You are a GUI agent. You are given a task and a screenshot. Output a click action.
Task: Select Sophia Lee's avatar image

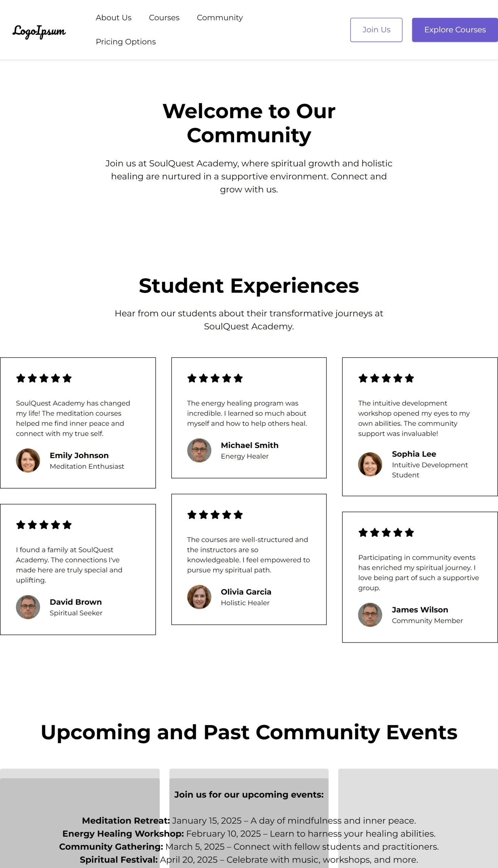[370, 464]
